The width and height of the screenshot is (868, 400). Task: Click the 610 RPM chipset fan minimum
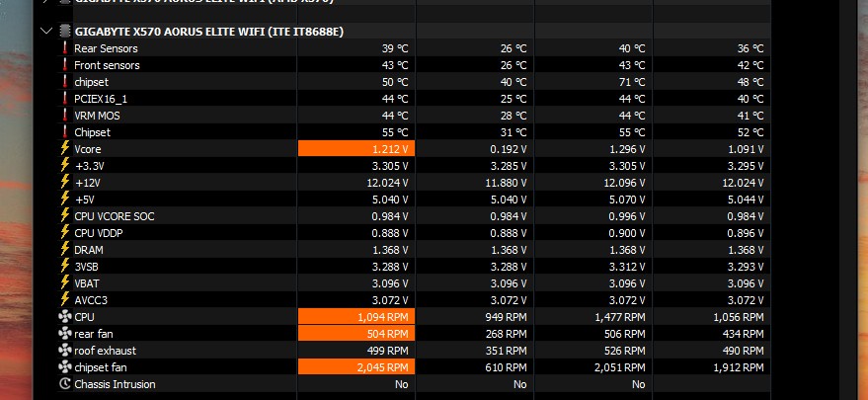[508, 366]
